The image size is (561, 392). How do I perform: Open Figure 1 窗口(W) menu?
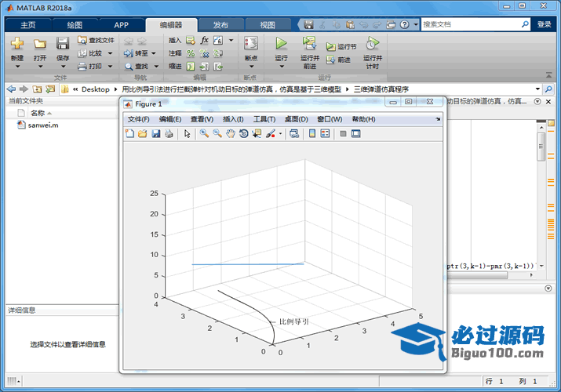pos(330,119)
